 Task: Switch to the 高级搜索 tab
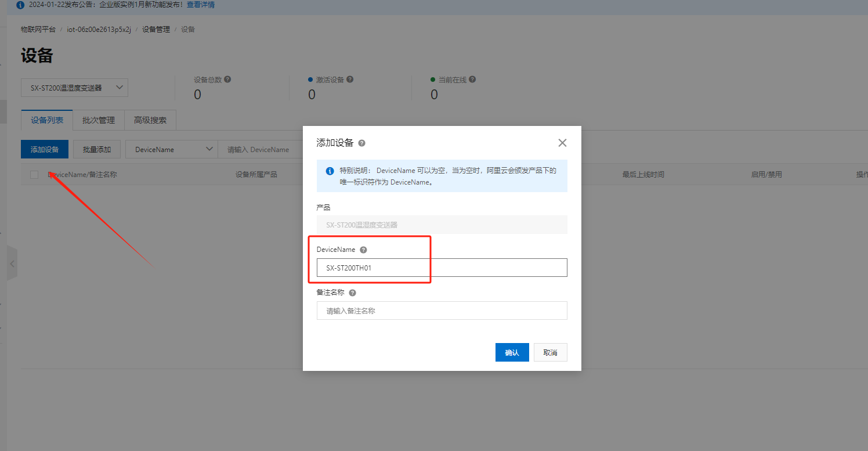[150, 120]
